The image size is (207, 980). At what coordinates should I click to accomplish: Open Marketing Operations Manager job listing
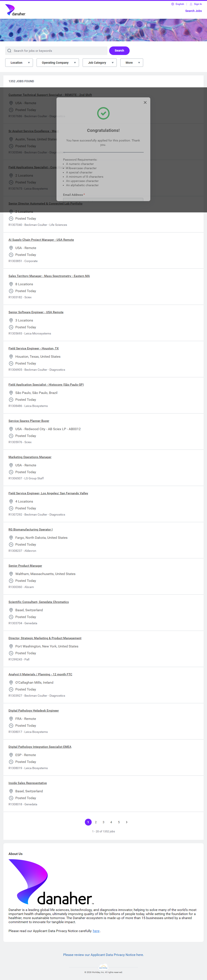[30, 457]
